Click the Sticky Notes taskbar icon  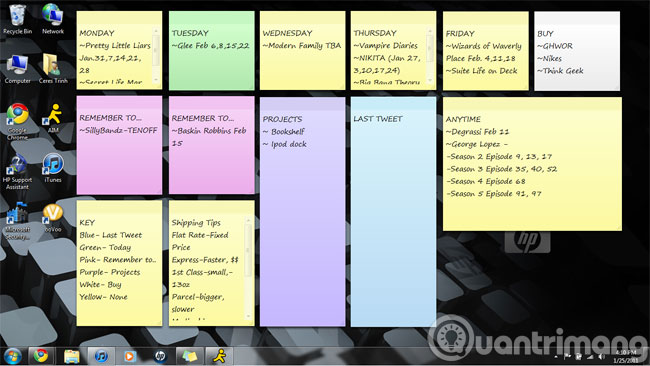(189, 356)
